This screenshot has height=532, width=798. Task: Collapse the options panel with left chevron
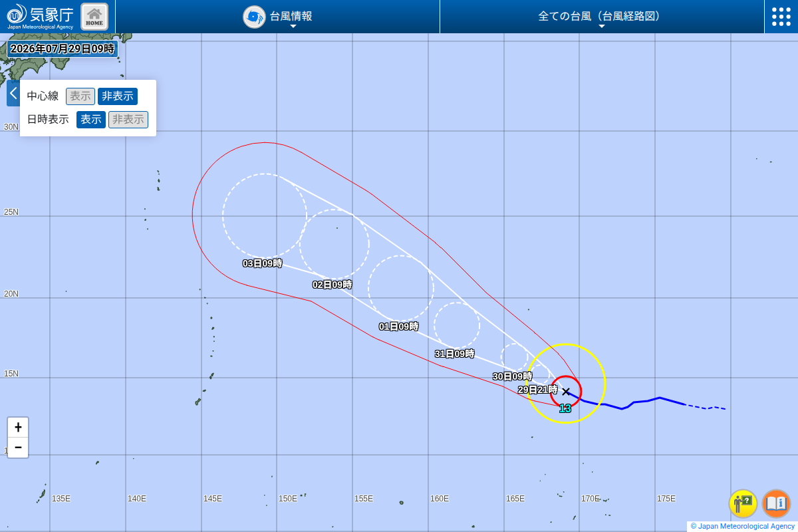pyautogui.click(x=13, y=93)
